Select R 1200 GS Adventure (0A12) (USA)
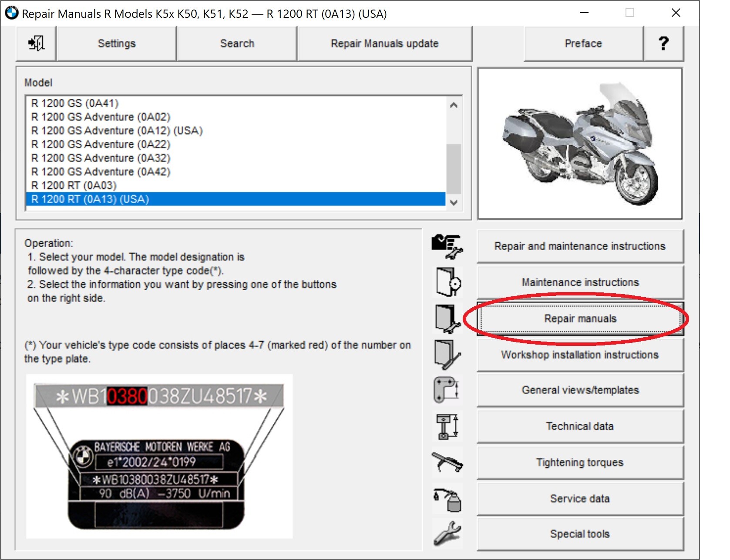 point(235,131)
